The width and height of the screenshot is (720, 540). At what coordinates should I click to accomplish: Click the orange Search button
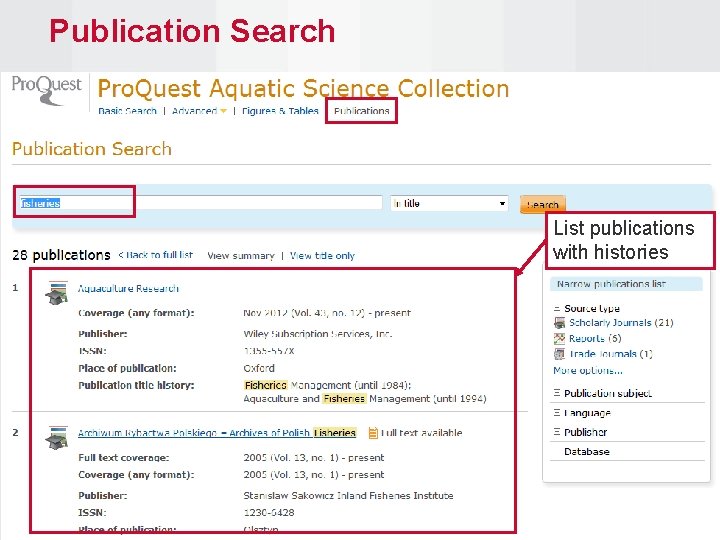click(x=542, y=204)
